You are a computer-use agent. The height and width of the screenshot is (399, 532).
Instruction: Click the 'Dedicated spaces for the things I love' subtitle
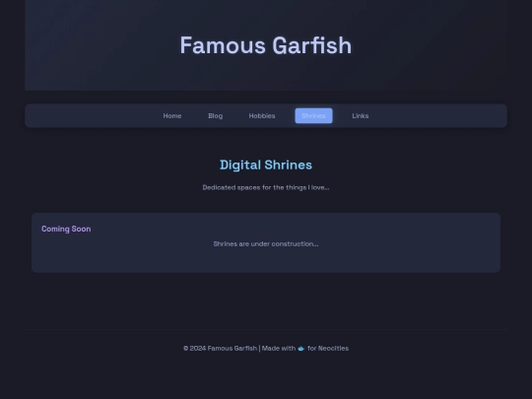266,187
